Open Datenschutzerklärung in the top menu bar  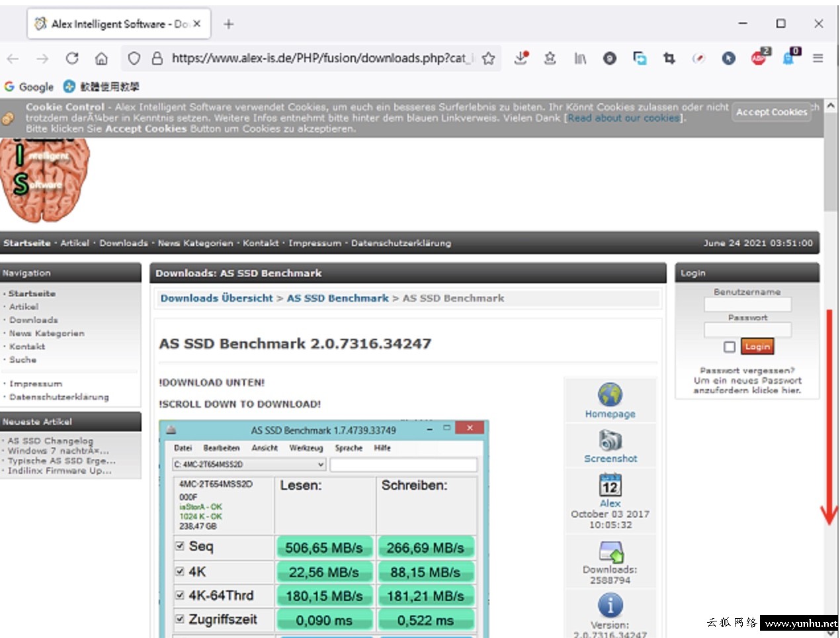point(401,244)
